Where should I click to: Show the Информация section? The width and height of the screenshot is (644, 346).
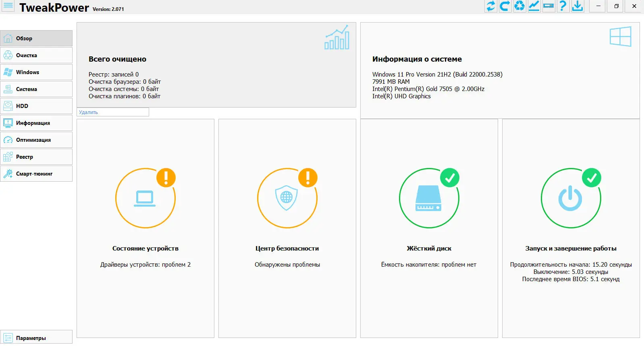click(36, 123)
